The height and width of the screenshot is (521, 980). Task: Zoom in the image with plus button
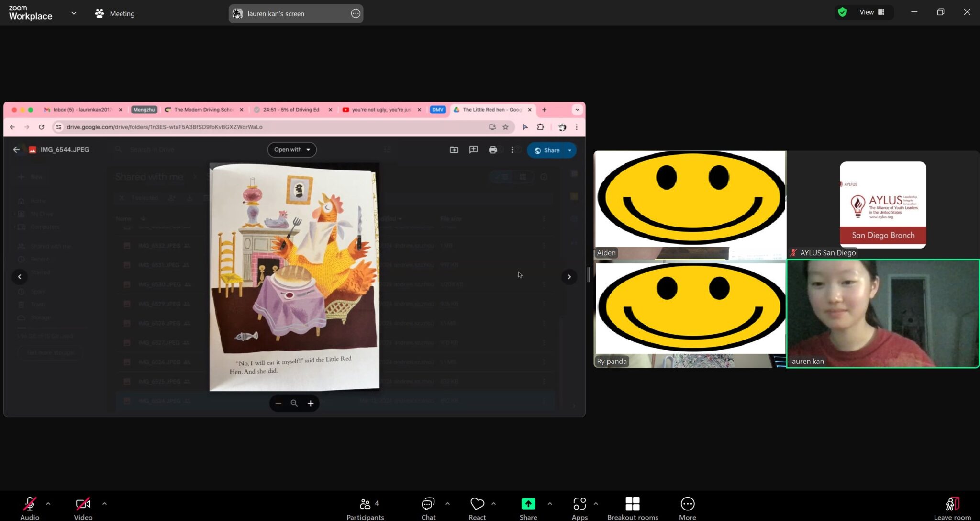click(x=311, y=403)
